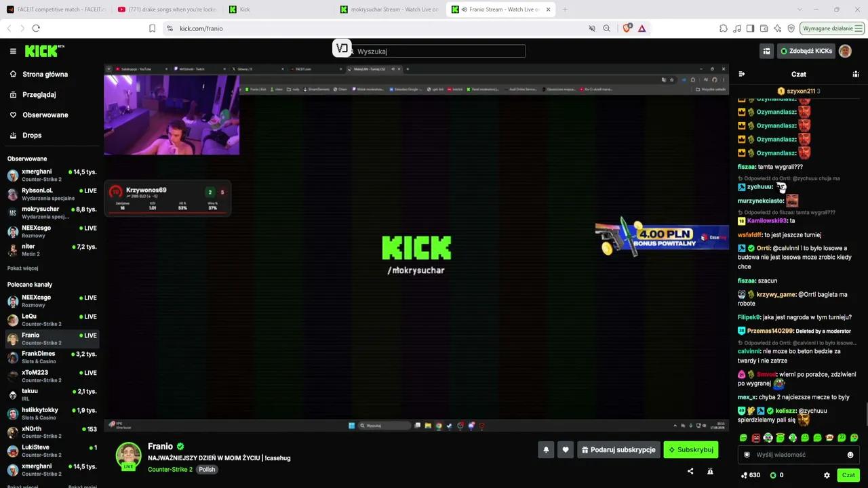Open xToM223 recommended channel
Viewport: 868px width, 488px height.
click(52, 376)
